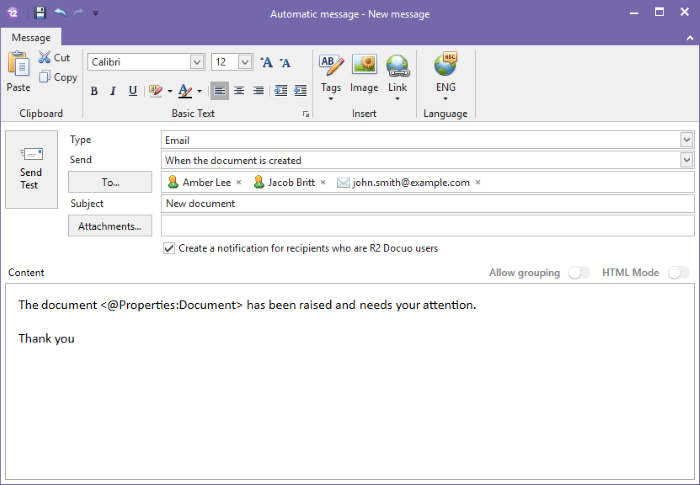This screenshot has height=485, width=700.
Task: Click the undo arrow in title bar
Action: coord(59,13)
